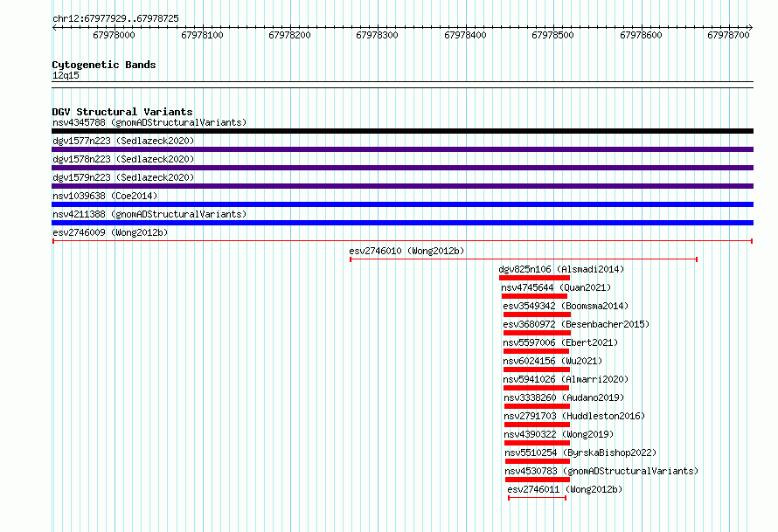The width and height of the screenshot is (778, 532).
Task: Open variant esv2746010 (Wong2012b) label
Action: pos(406,251)
